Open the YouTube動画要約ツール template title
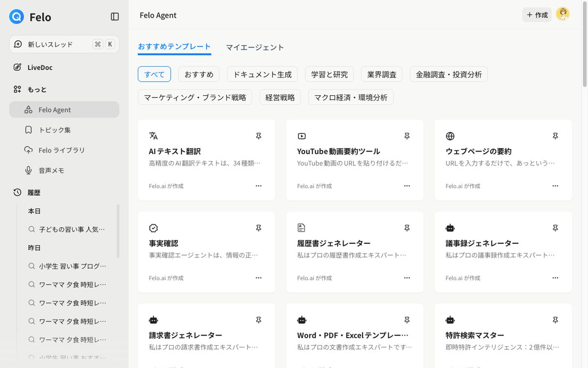The image size is (588, 368). pos(339,151)
